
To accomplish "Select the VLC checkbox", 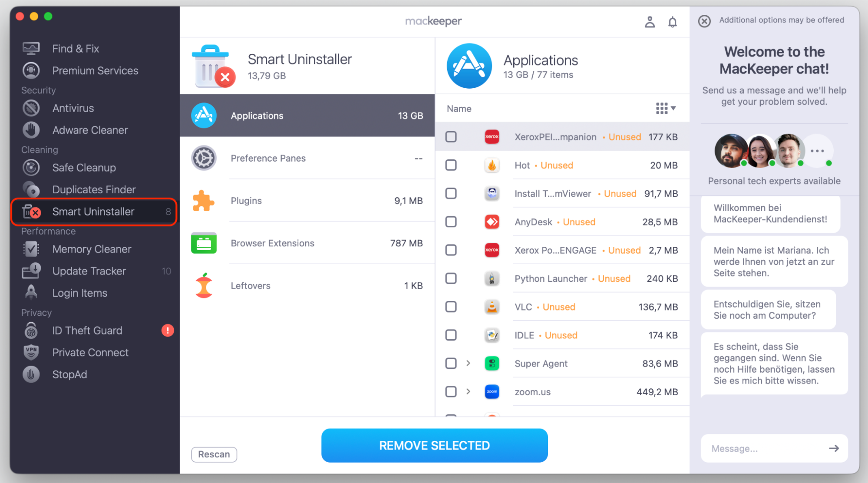I will (451, 307).
